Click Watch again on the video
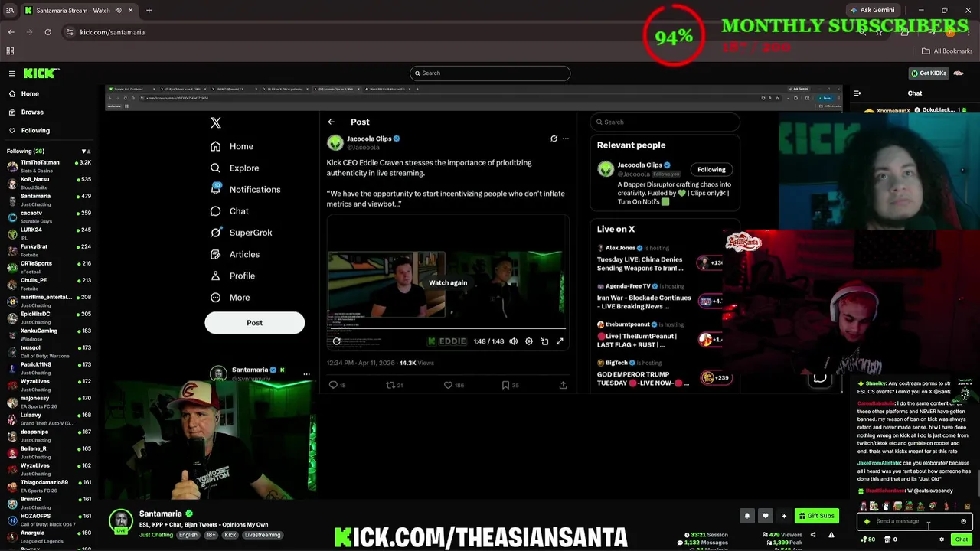980x551 pixels. (448, 282)
